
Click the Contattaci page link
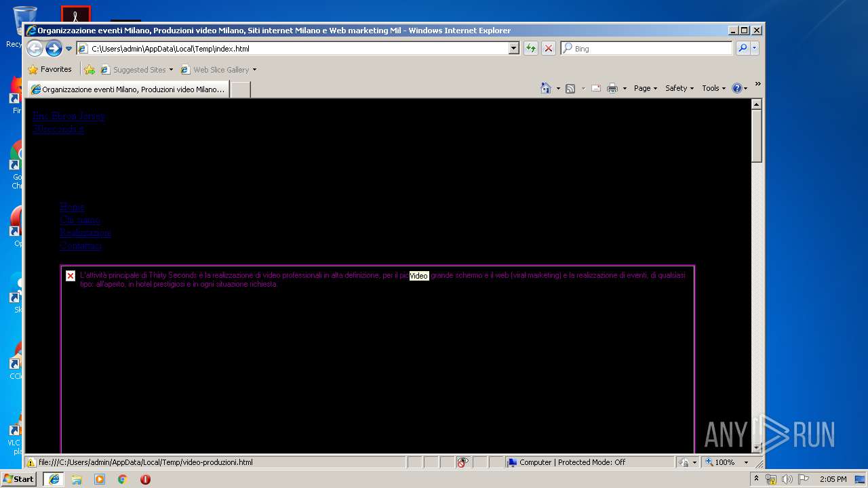pos(80,245)
